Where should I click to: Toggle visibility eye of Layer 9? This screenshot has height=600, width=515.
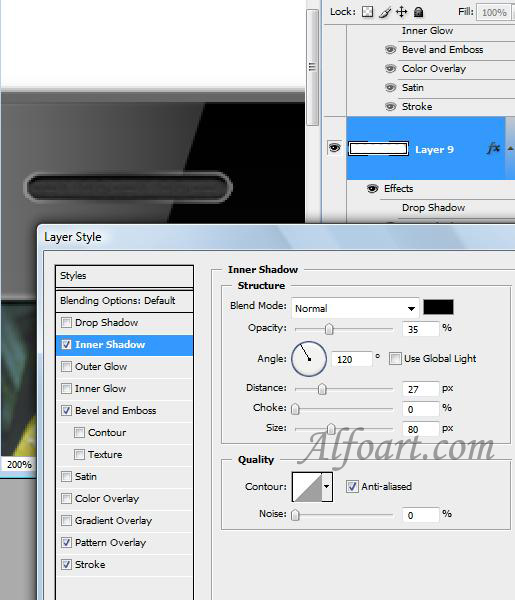(334, 148)
